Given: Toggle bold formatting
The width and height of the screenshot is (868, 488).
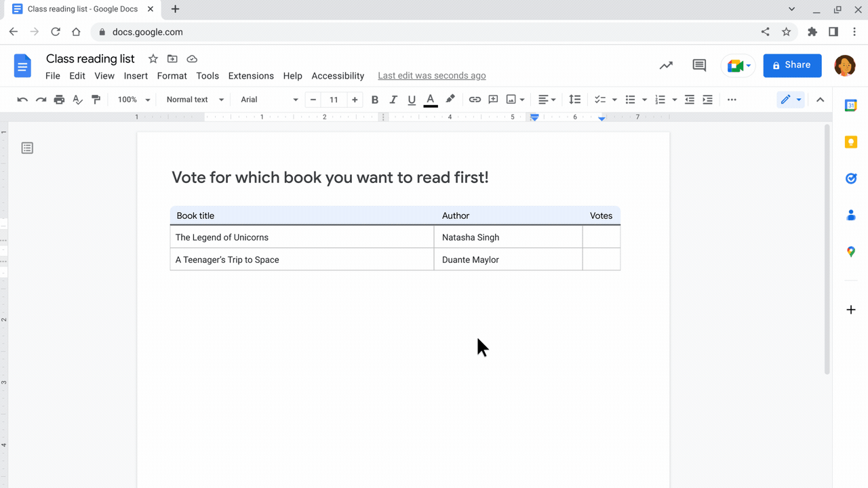Looking at the screenshot, I should point(375,100).
